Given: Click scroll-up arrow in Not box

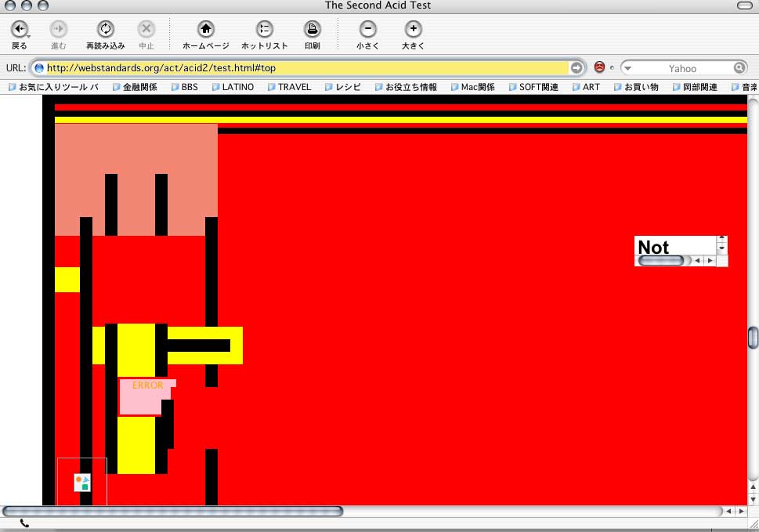Looking at the screenshot, I should (721, 239).
